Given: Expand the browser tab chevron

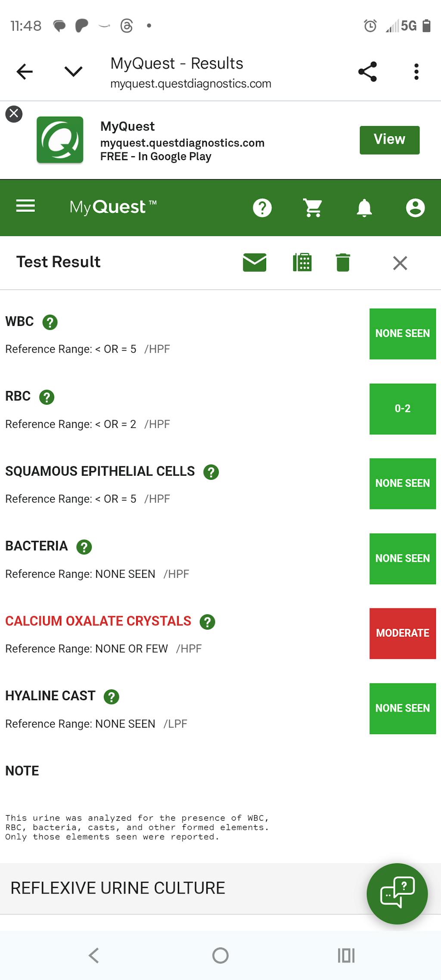Looking at the screenshot, I should pos(73,71).
